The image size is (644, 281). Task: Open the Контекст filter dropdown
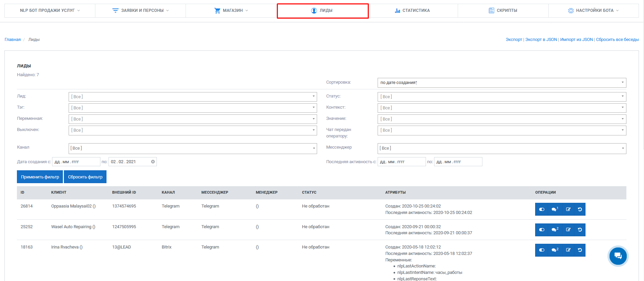[x=502, y=108]
